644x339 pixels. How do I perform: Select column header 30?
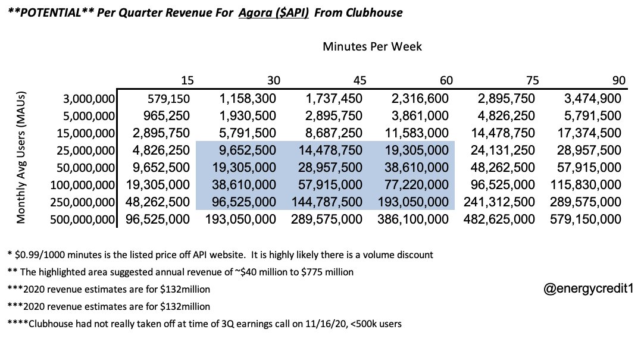274,80
